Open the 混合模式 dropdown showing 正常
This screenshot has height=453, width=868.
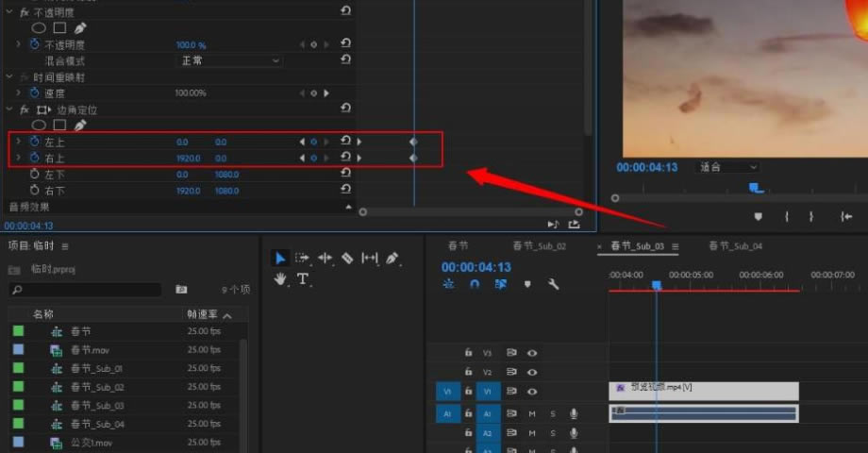229,60
